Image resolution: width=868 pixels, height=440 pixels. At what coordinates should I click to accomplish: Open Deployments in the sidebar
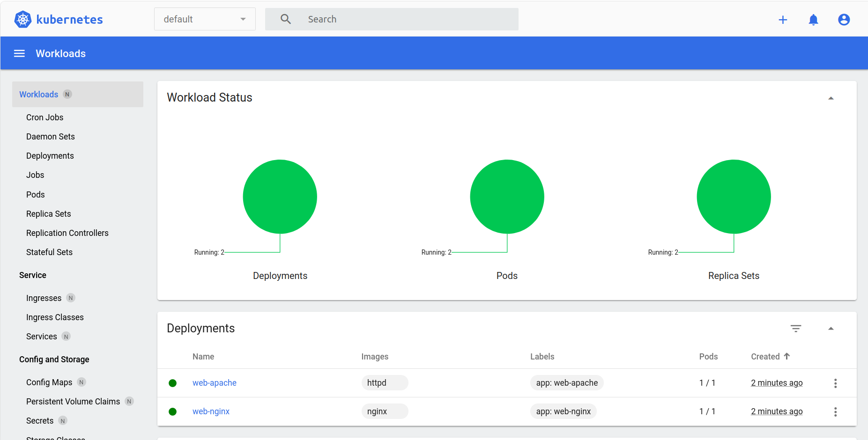[50, 156]
